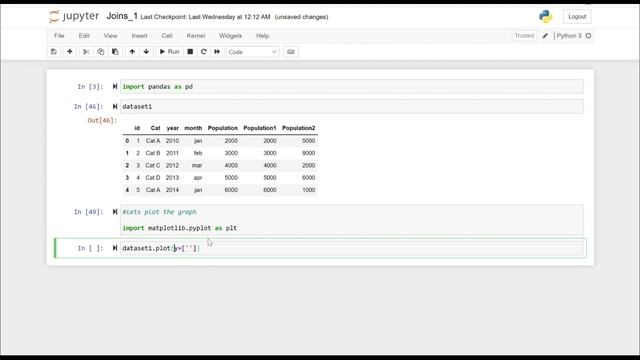Viewport: 640px width, 360px height.
Task: Click the Population2 column header
Action: coord(298,128)
